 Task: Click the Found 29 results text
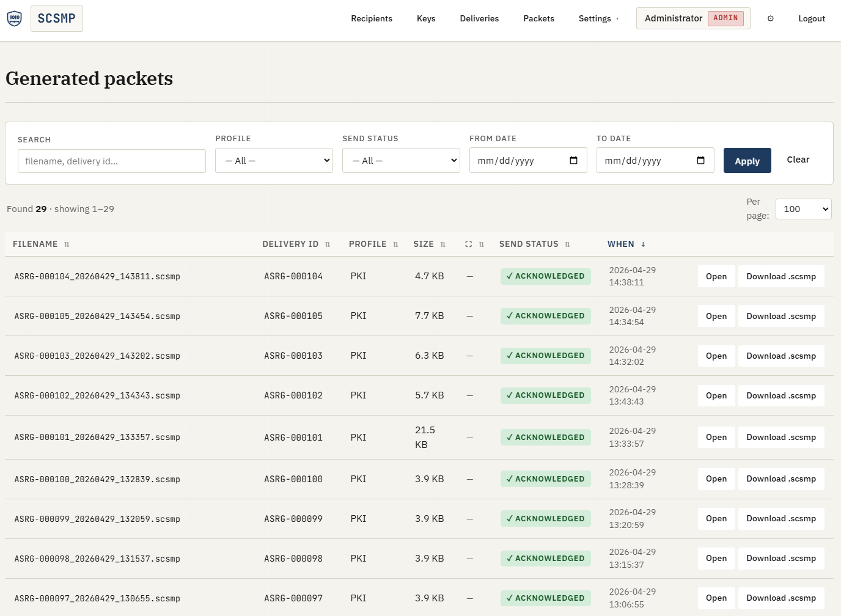point(61,209)
